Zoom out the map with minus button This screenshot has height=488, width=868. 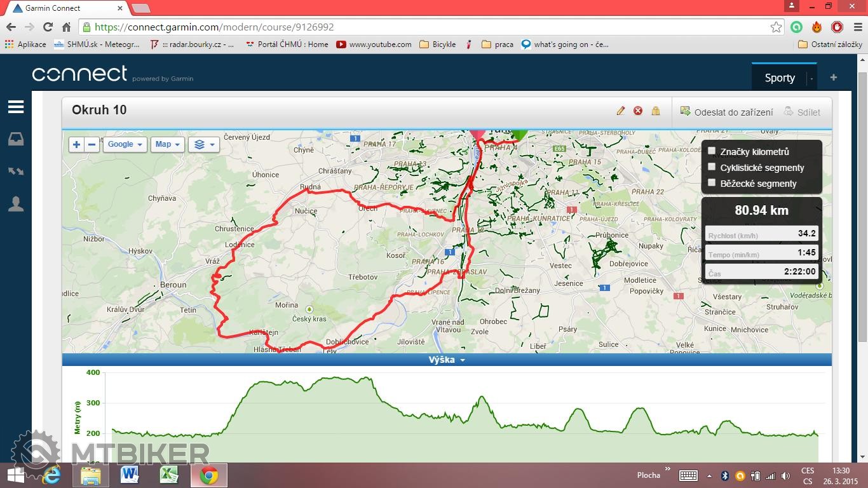(92, 144)
